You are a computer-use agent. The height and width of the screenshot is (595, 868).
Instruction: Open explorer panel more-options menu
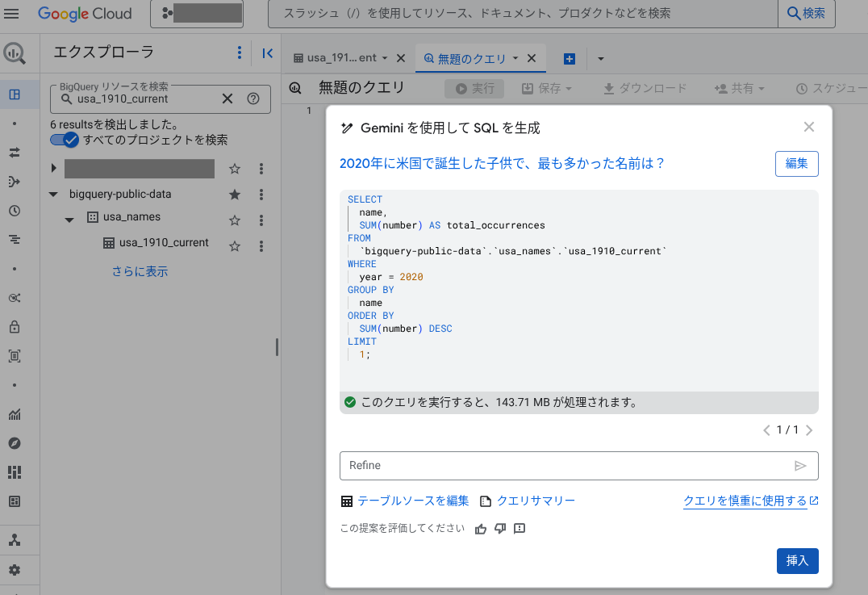239,52
